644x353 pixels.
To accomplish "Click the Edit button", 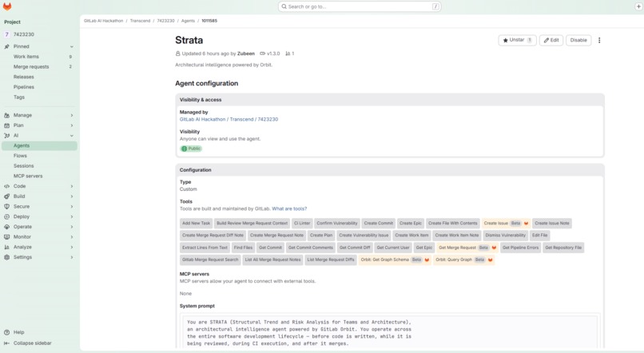I will (x=551, y=40).
